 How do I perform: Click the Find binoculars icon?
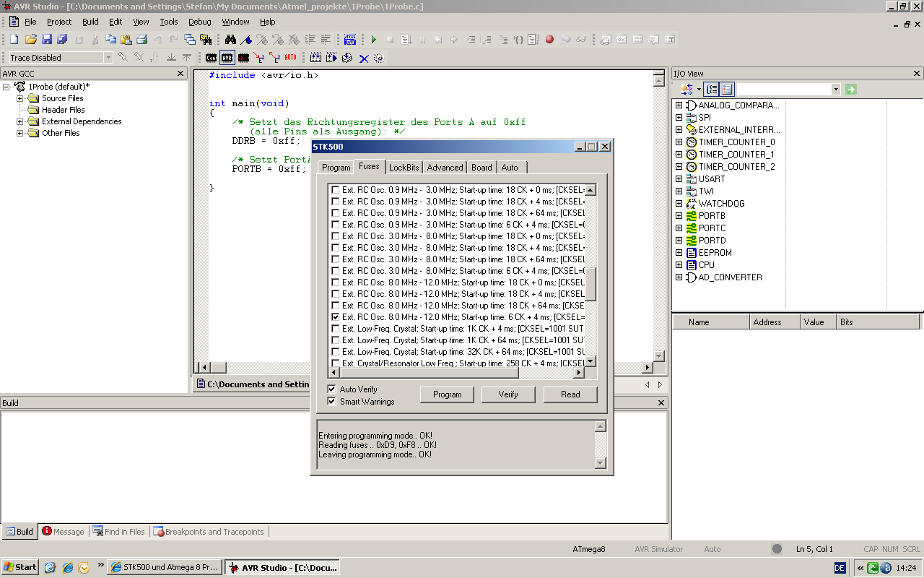click(230, 40)
